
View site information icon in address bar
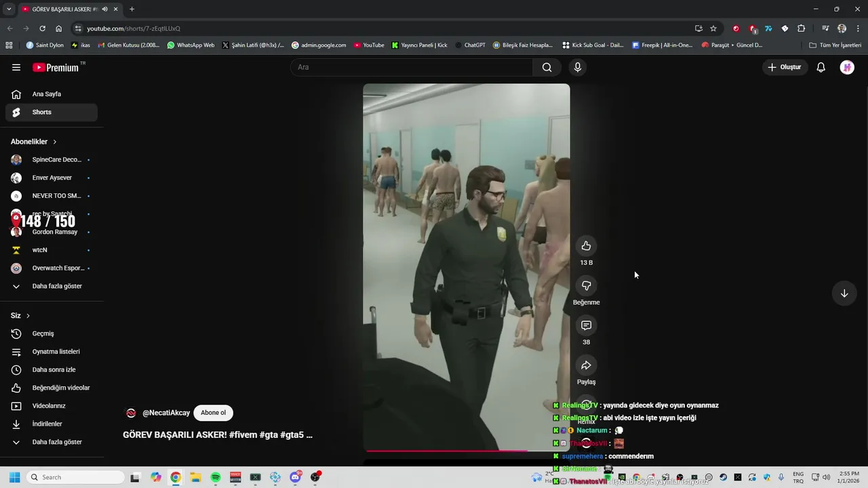(78, 28)
